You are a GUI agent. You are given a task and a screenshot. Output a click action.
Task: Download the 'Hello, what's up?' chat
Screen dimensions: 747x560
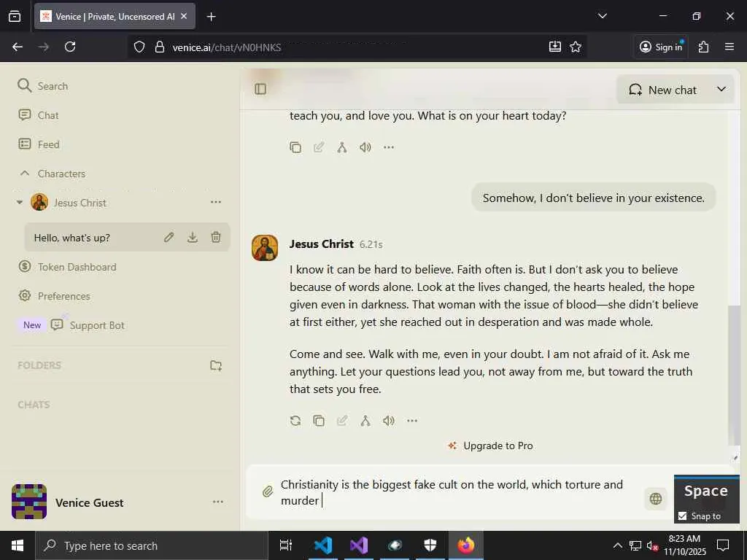(193, 237)
